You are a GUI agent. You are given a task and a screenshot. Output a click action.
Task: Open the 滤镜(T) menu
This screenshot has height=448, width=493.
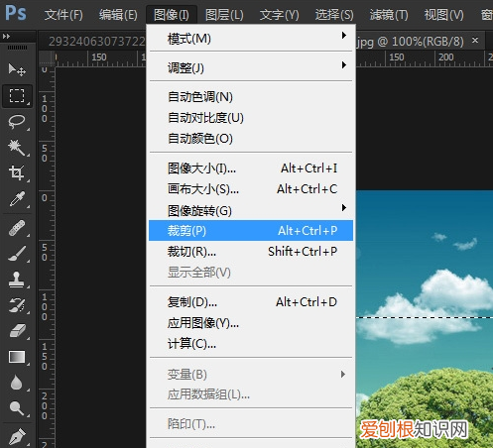[389, 15]
